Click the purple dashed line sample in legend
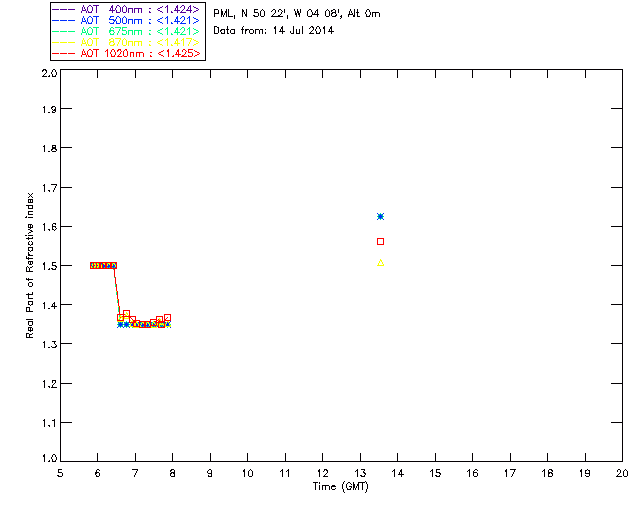This screenshot has height=512, width=640. (x=64, y=9)
